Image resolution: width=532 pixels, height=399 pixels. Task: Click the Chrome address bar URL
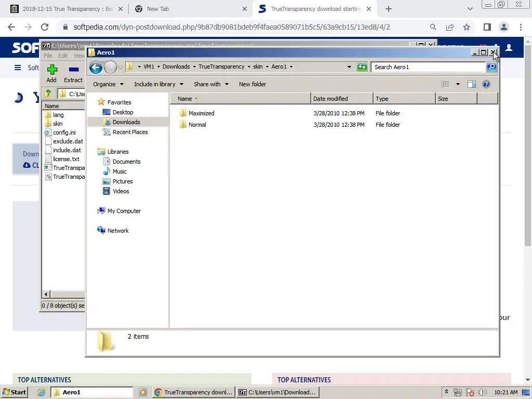(232, 27)
